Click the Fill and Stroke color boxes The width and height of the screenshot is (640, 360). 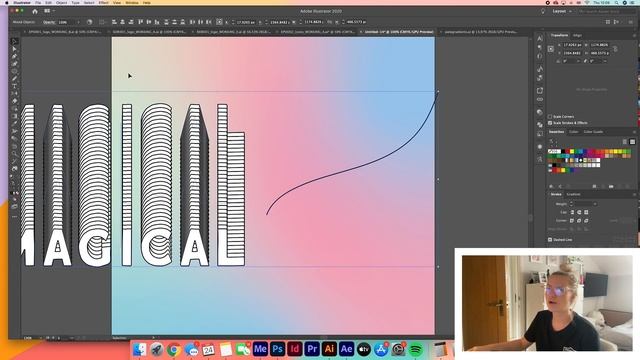click(x=14, y=193)
